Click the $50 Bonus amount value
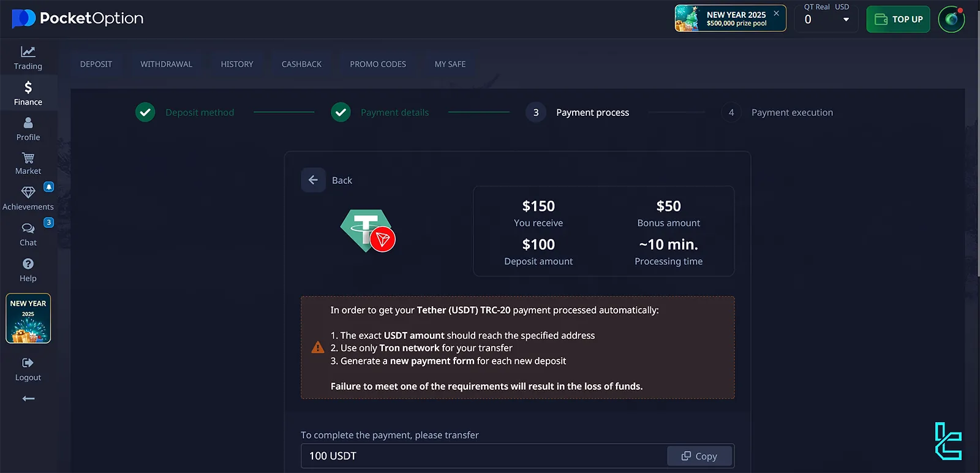 coord(669,206)
